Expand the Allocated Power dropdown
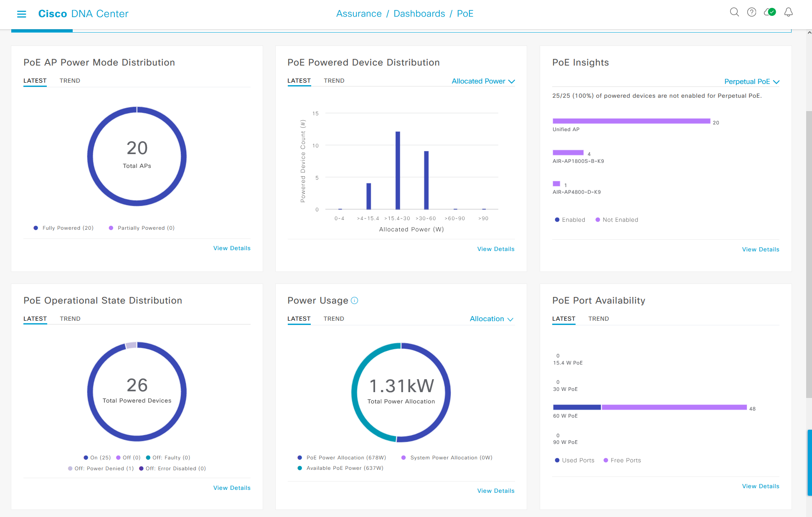 click(x=483, y=81)
